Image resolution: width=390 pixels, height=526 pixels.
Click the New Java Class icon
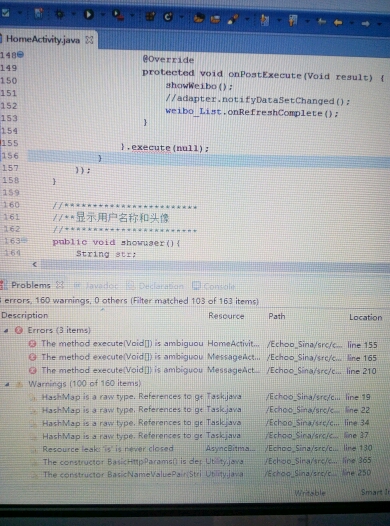click(168, 16)
